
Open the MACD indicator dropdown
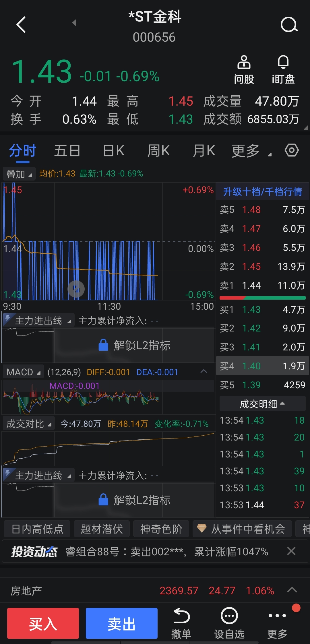(23, 372)
